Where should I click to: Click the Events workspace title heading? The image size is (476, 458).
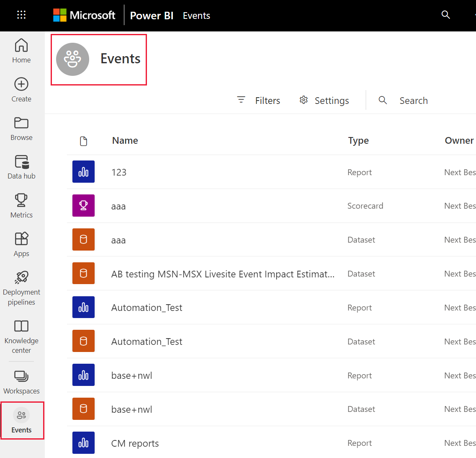[121, 59]
